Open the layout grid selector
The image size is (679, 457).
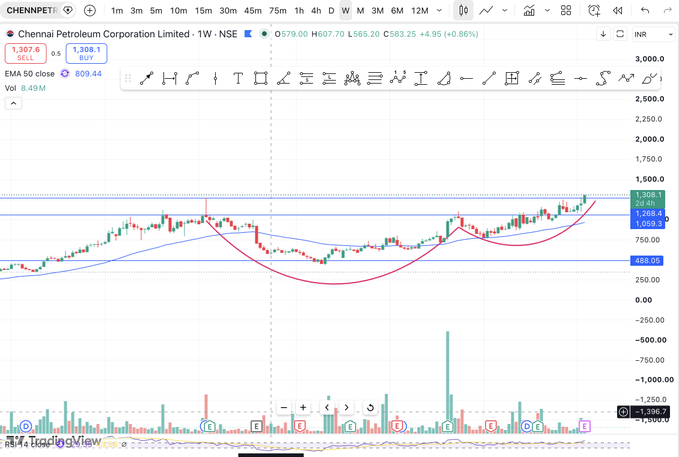pos(566,10)
